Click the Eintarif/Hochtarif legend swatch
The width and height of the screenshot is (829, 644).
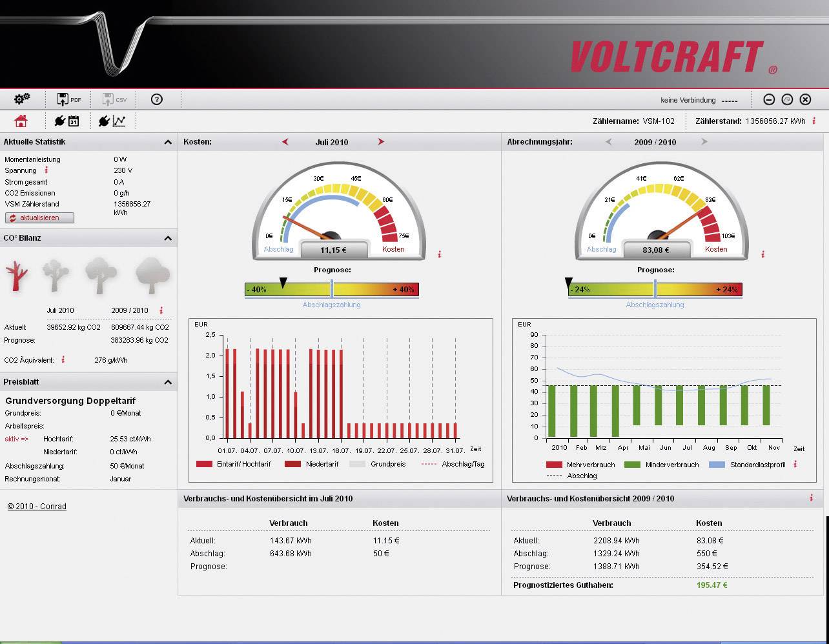click(x=204, y=464)
